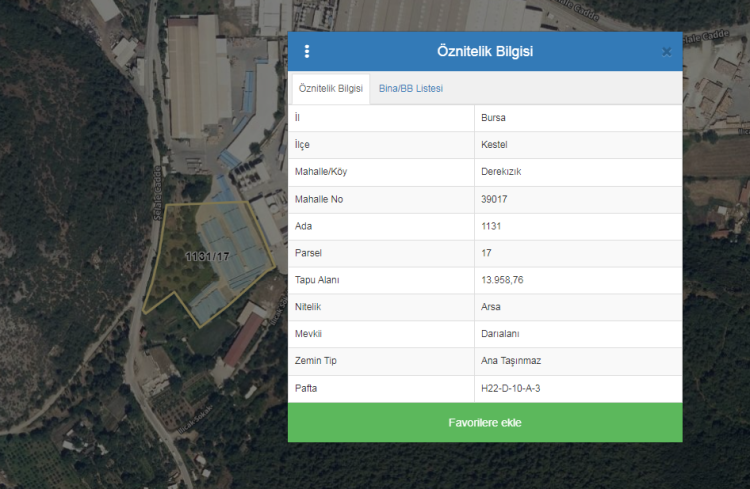
Task: Click the 1131/17 parcel label on the map
Action: coord(207,257)
